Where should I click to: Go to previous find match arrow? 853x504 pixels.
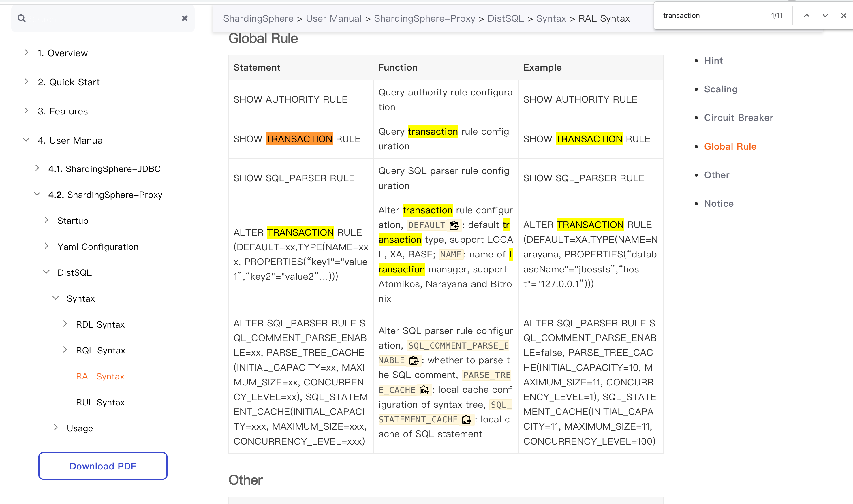coord(807,16)
